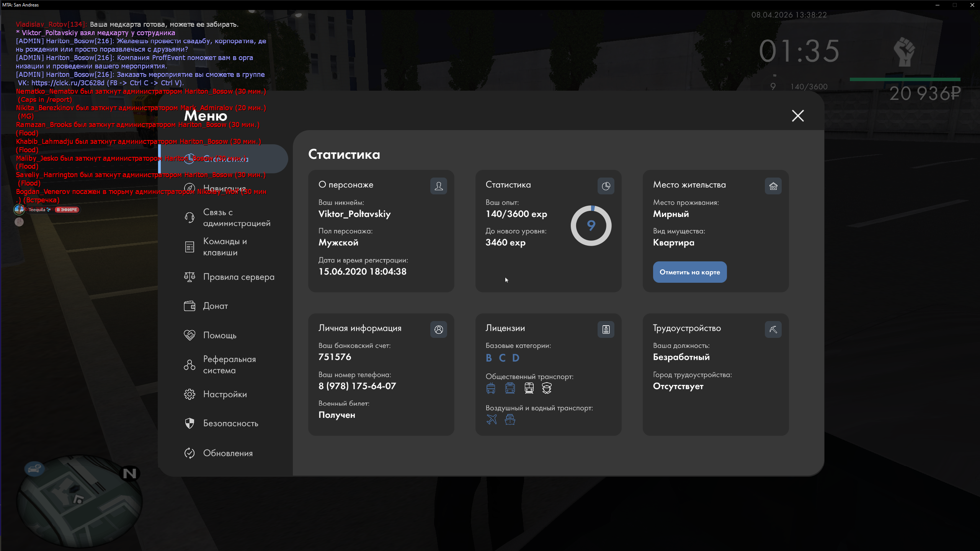This screenshot has height=551, width=980.
Task: Click the airplane license icon
Action: coord(492,419)
